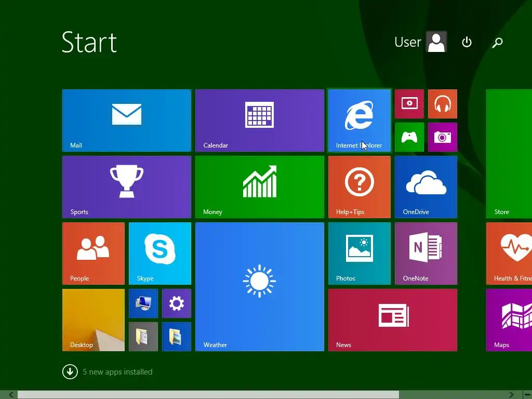
Task: Open the Music headphones tile
Action: coord(443,104)
